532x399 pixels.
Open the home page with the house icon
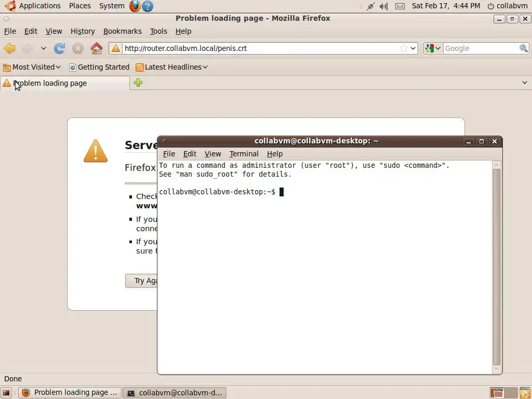coord(96,48)
